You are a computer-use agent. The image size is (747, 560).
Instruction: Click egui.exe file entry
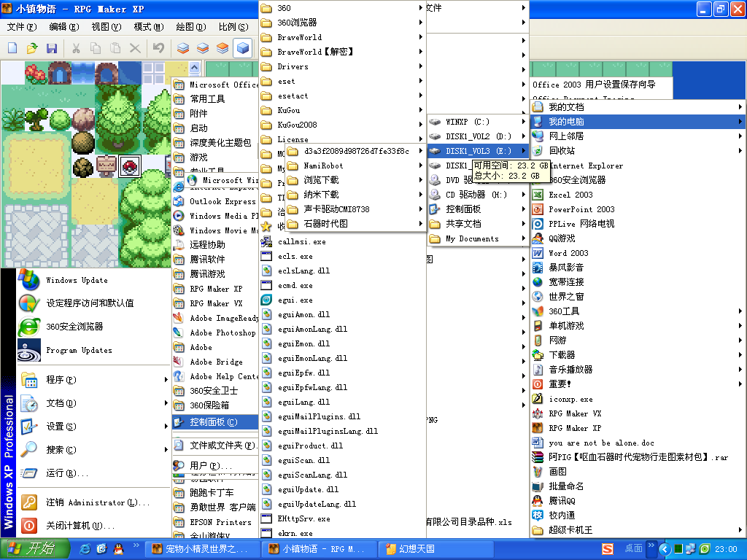tap(342, 300)
